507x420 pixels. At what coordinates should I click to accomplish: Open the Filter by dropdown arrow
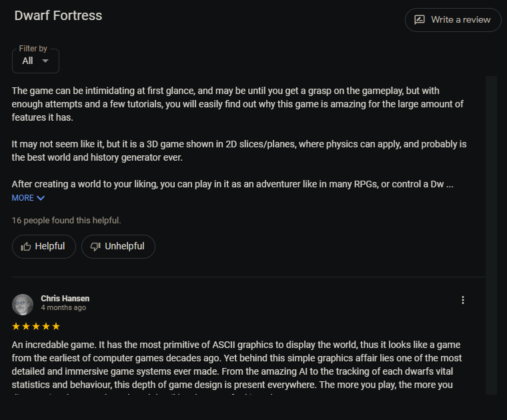pos(45,61)
